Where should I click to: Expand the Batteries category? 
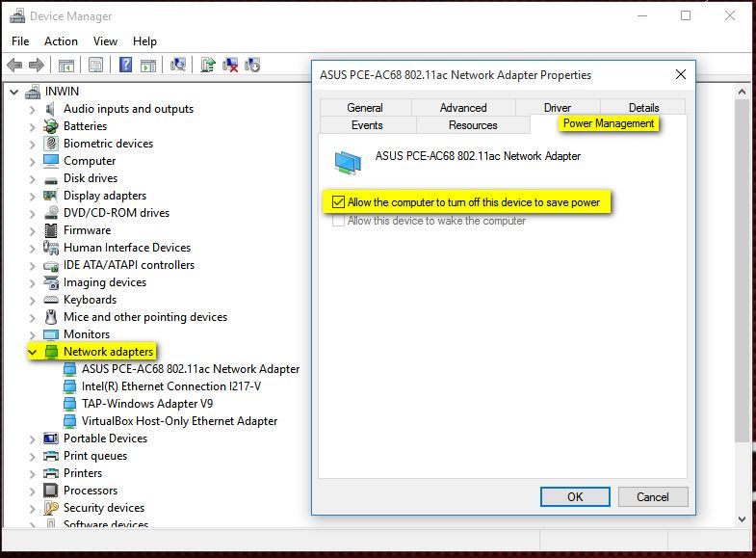tap(33, 127)
